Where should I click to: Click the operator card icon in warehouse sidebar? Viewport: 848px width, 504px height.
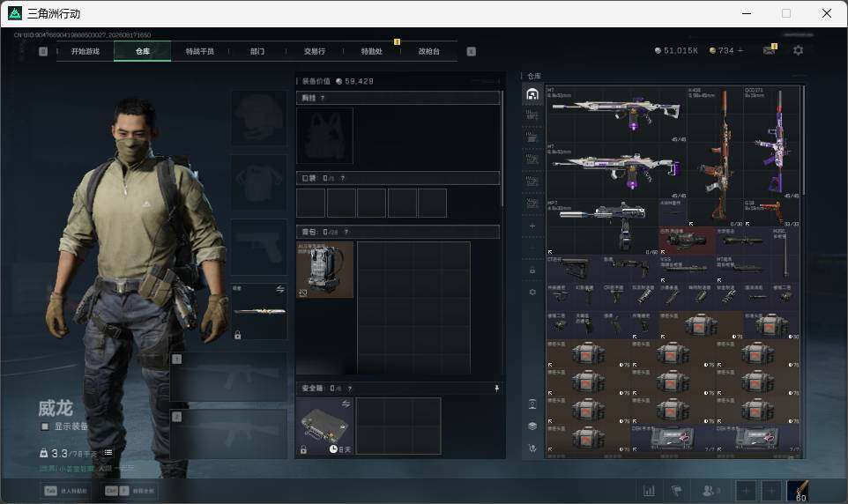point(532,404)
